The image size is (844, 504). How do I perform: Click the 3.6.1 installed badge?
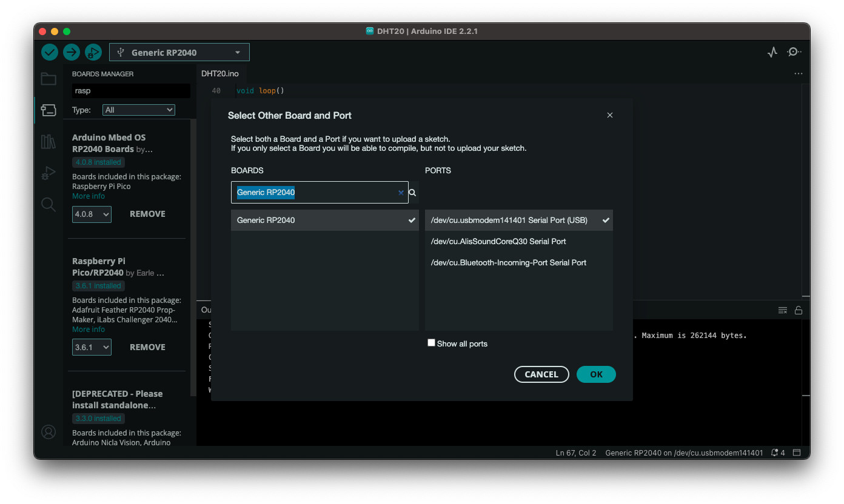click(x=98, y=286)
